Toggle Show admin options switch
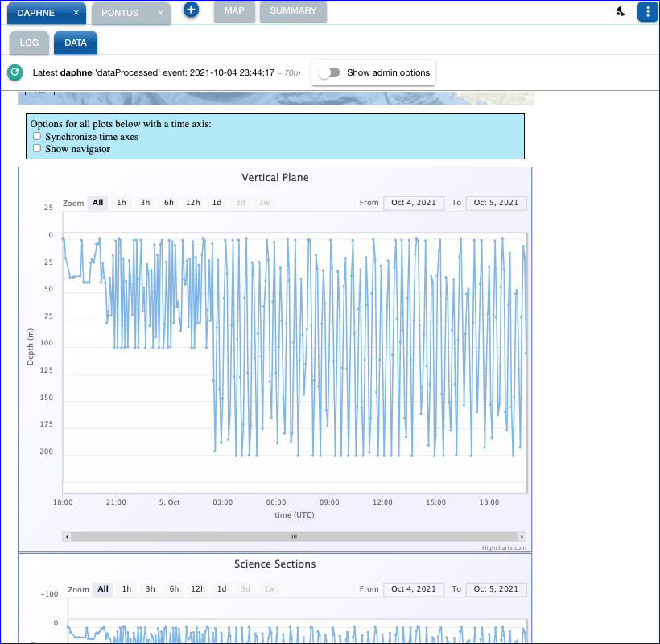 tap(328, 72)
